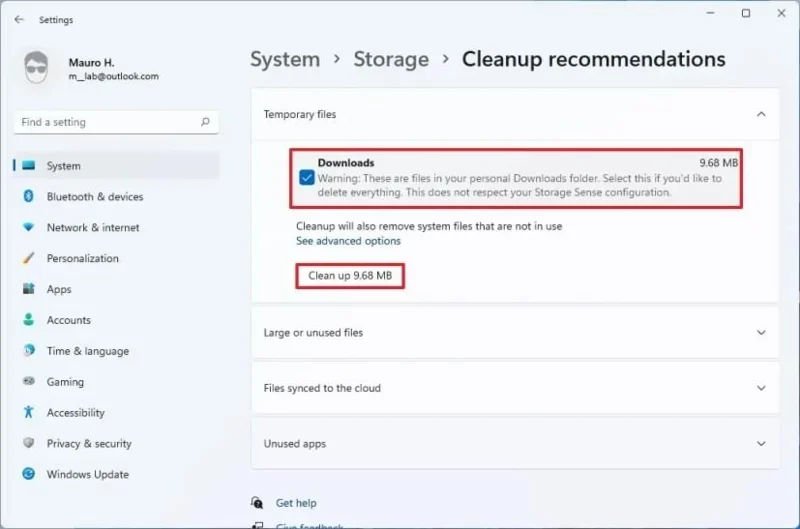Navigate to Storage breadcrumb

(391, 59)
